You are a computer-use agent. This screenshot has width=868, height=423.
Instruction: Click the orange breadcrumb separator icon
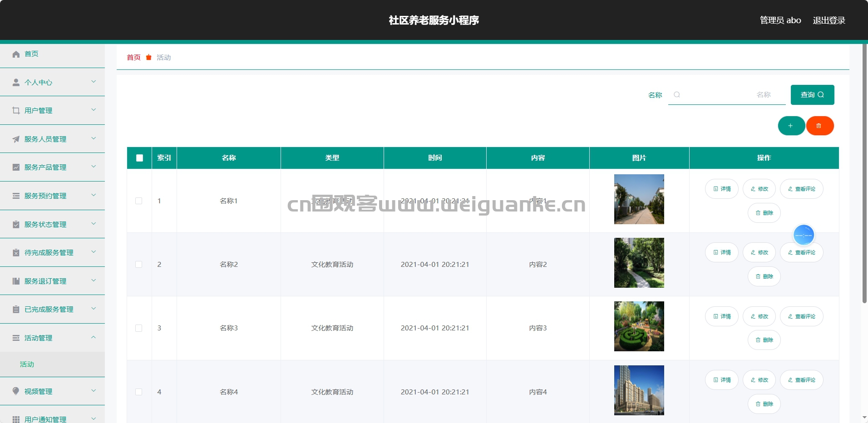coord(148,57)
